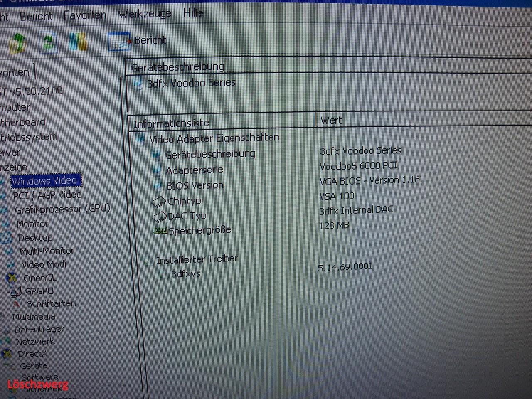Image resolution: width=532 pixels, height=399 pixels.
Task: Select the 3dfxvs driver row
Action: click(186, 274)
